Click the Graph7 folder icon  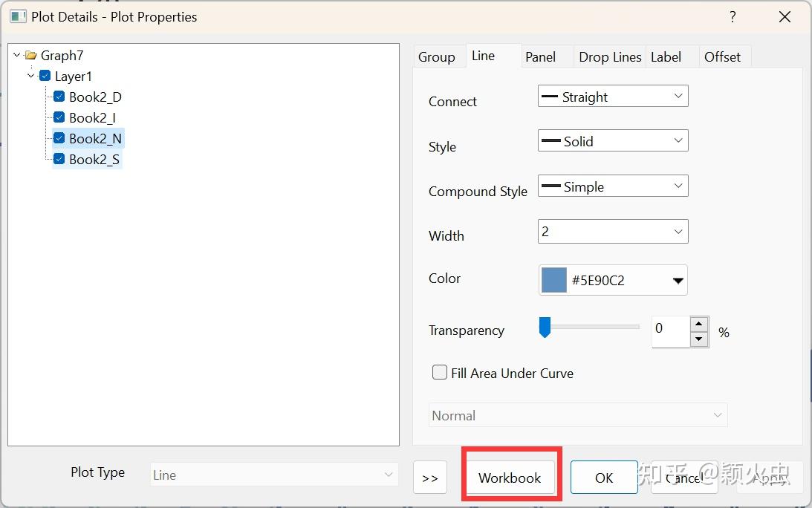30,56
